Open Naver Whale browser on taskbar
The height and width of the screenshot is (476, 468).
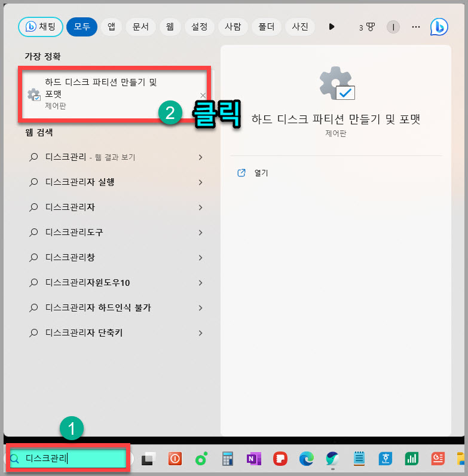[333, 459]
